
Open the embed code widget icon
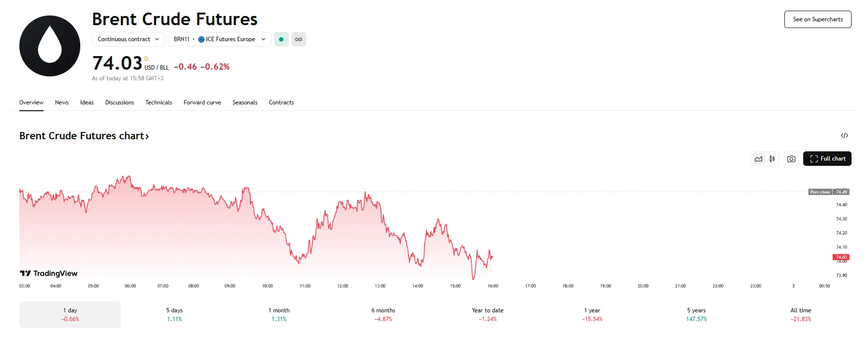click(x=844, y=135)
